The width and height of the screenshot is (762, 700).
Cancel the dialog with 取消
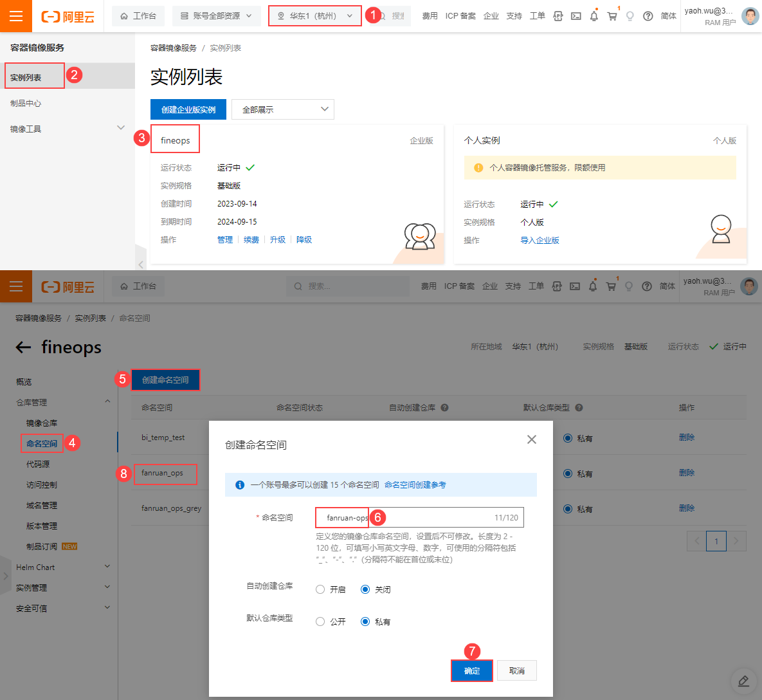pos(516,671)
